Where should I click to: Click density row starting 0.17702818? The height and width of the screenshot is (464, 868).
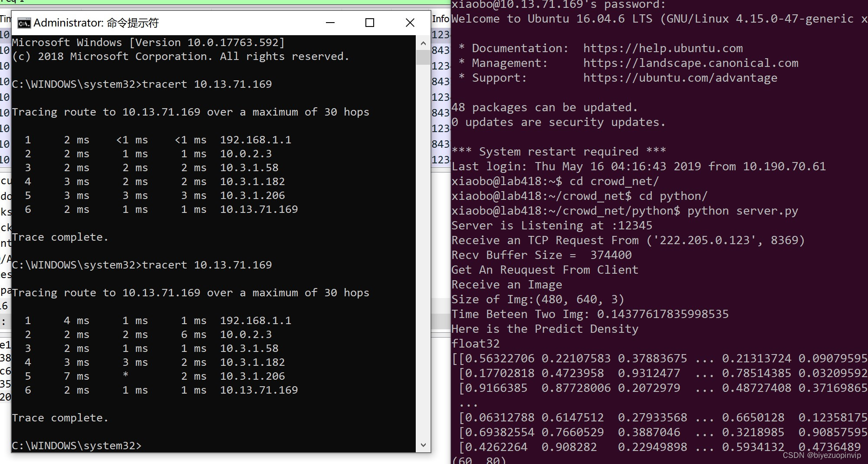tap(663, 373)
